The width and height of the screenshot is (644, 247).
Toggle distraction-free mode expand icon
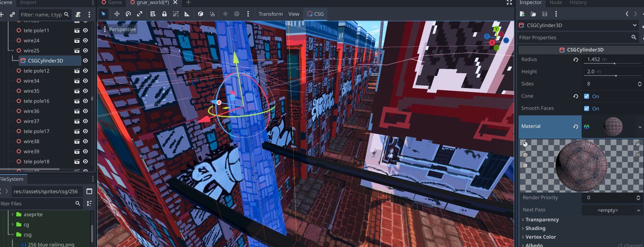pyautogui.click(x=509, y=2)
